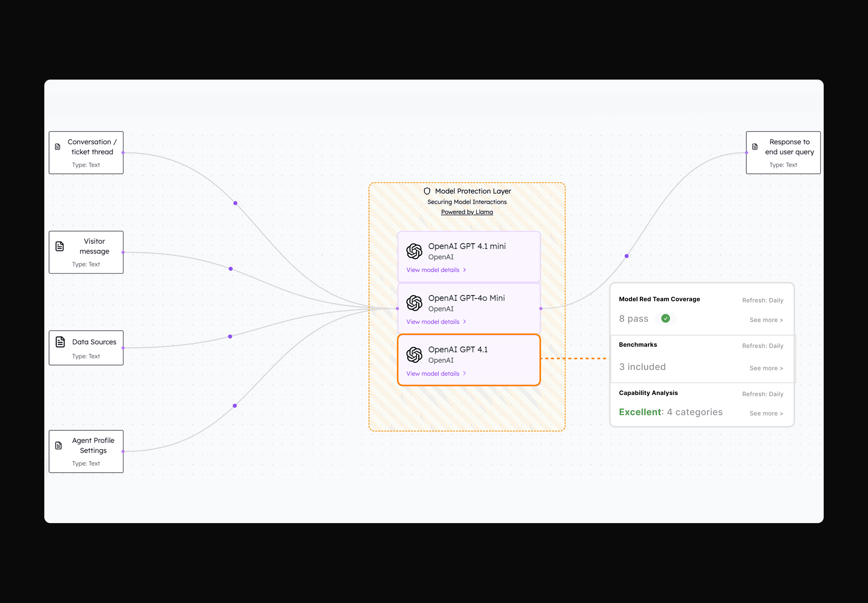Viewport: 868px width, 603px height.
Task: Click the shield icon beside Model Protection Layer
Action: 427,191
